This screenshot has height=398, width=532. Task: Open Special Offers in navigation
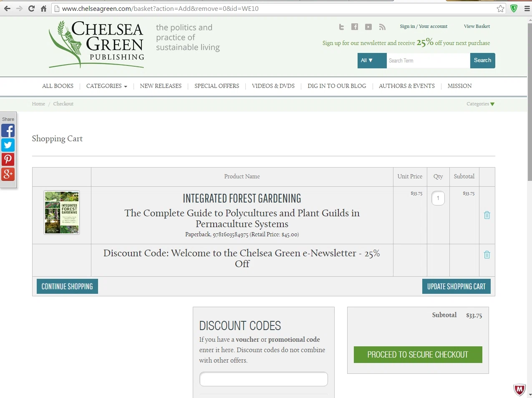[217, 86]
